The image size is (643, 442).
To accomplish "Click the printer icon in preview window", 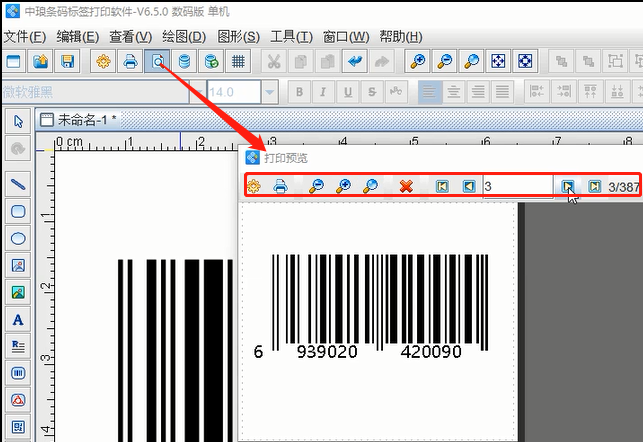I will pyautogui.click(x=280, y=187).
